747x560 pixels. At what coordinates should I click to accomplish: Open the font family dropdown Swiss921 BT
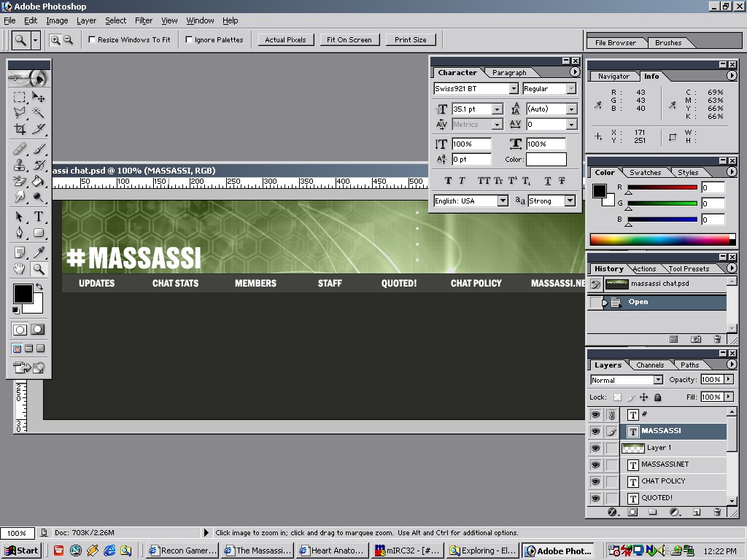514,88
